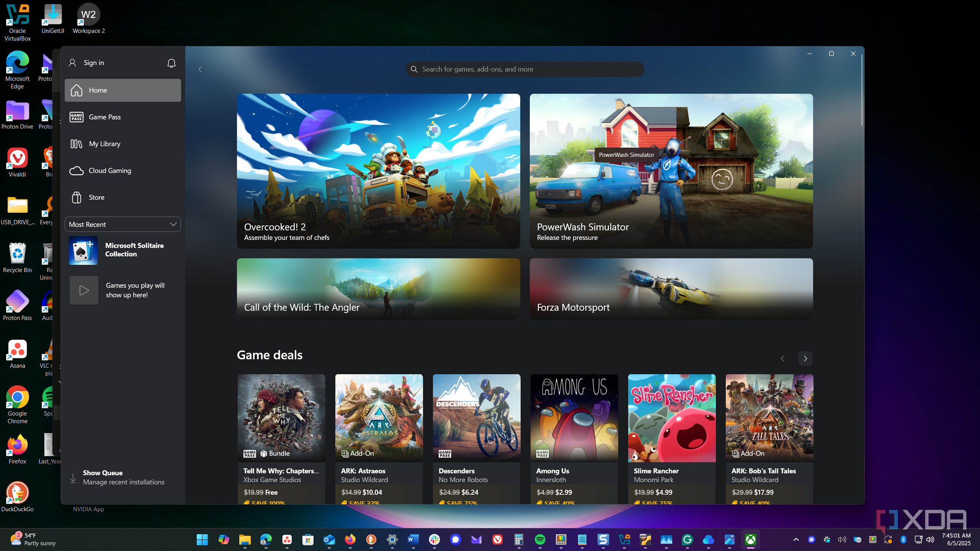Open the Slack icon in the taskbar
The height and width of the screenshot is (551, 980).
(x=434, y=540)
